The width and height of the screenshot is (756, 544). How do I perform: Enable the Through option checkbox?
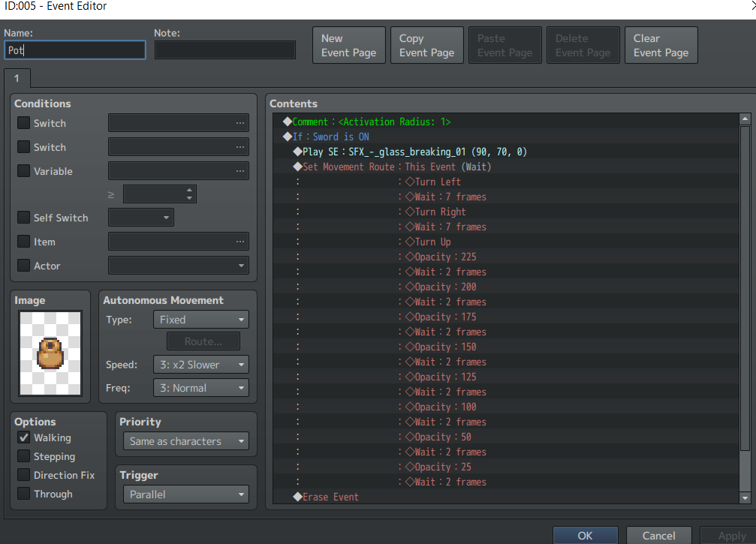23,494
